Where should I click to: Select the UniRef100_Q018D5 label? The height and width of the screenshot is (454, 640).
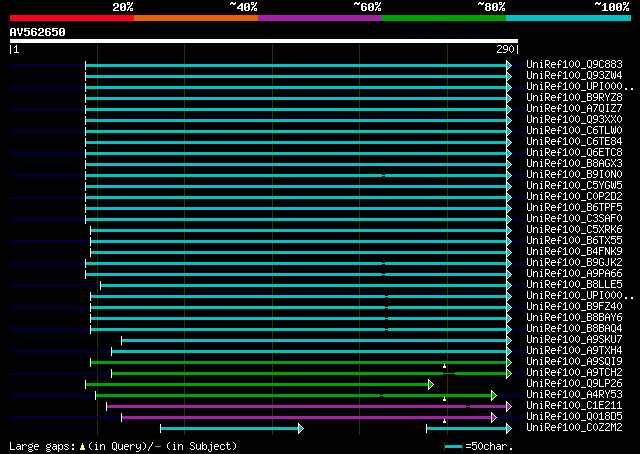[x=574, y=417]
